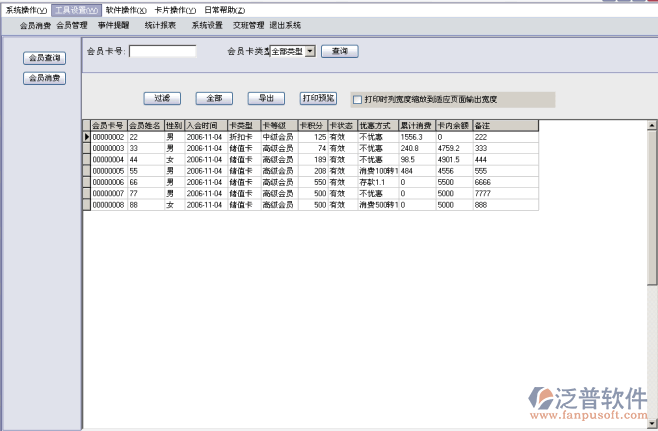Sort by the 累计消费 column header
658x431 pixels.
[x=416, y=126]
